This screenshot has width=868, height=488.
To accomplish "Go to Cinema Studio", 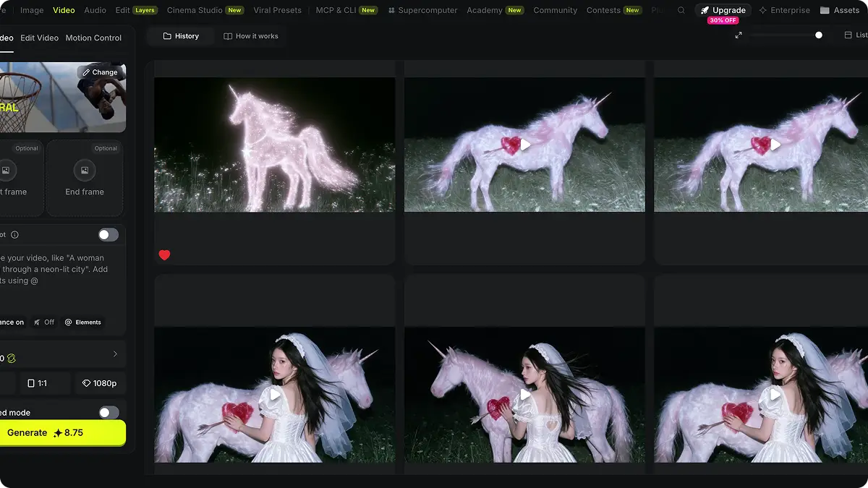I will 205,10.
